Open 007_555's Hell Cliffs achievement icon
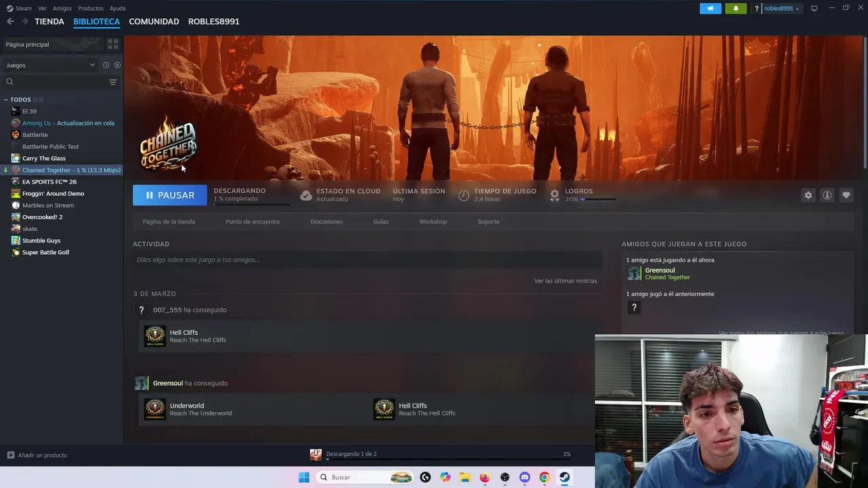The image size is (868, 488). pos(155,336)
